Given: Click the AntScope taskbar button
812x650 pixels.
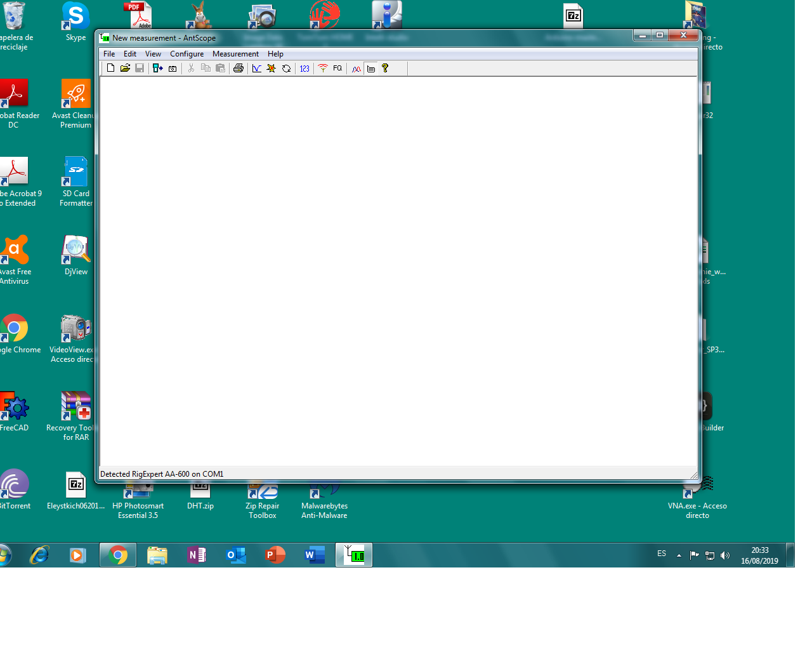Looking at the screenshot, I should coord(354,555).
